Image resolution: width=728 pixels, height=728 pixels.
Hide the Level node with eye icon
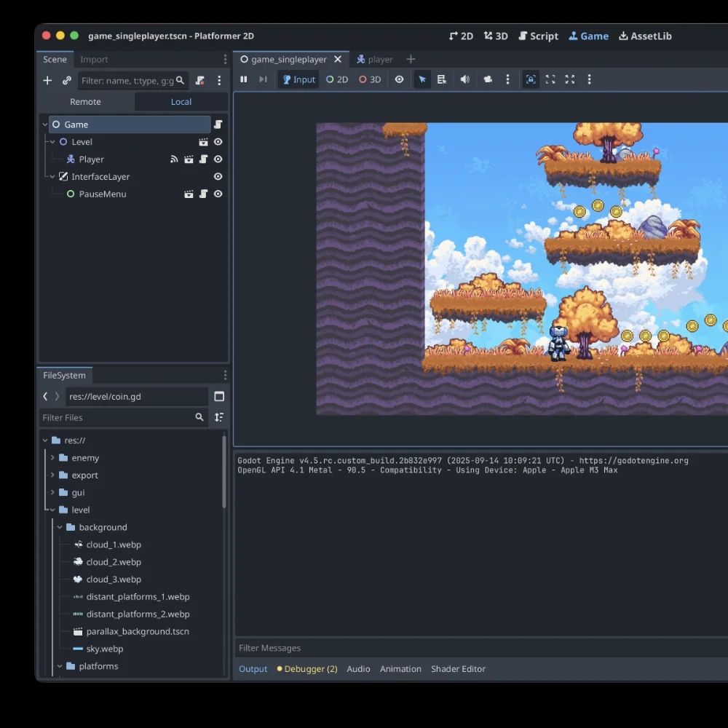point(218,142)
